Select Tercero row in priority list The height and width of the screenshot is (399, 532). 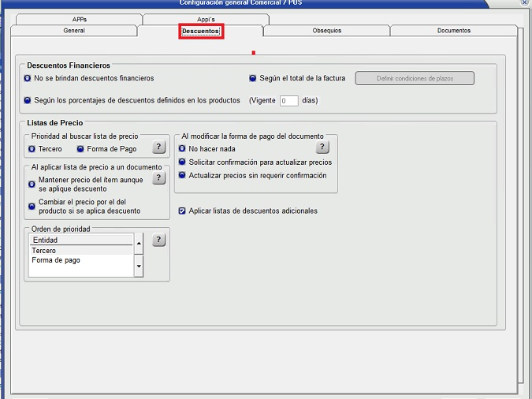(x=79, y=251)
